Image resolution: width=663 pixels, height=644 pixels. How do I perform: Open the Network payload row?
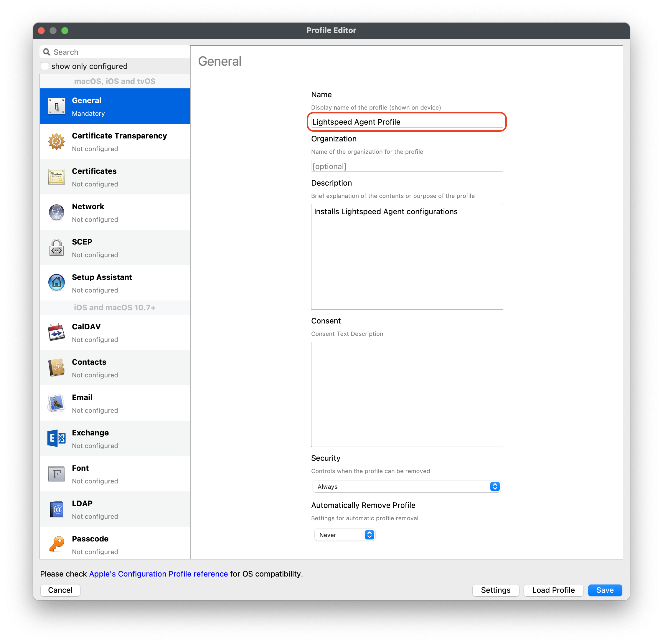tap(115, 212)
